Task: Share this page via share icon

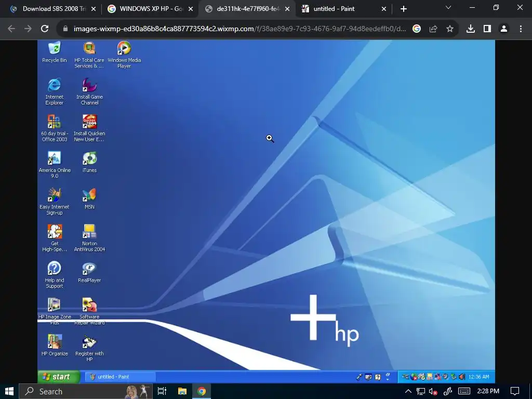Action: coord(433,29)
